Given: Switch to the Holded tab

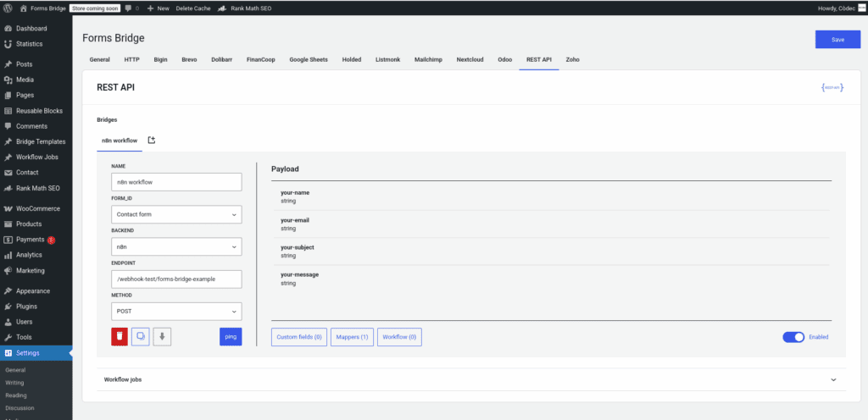Looking at the screenshot, I should tap(352, 59).
